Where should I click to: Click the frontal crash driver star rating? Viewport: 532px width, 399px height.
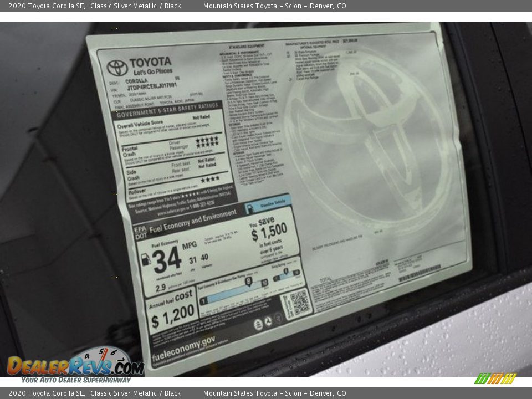pyautogui.click(x=207, y=140)
